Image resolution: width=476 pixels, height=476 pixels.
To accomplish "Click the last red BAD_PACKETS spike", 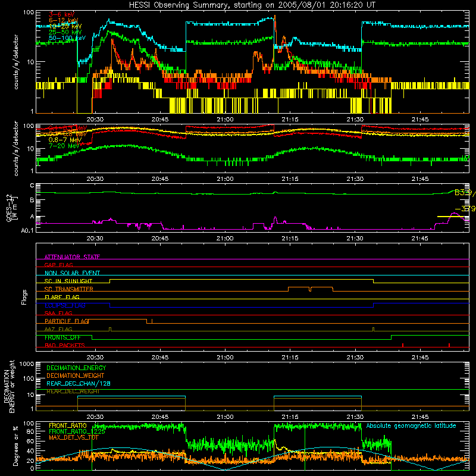I will (x=449, y=345).
